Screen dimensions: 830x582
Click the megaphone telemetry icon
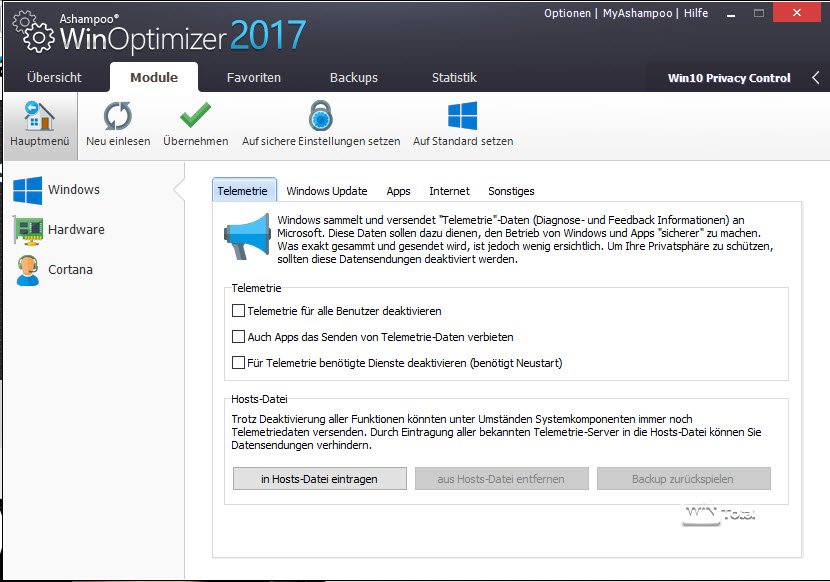click(247, 237)
